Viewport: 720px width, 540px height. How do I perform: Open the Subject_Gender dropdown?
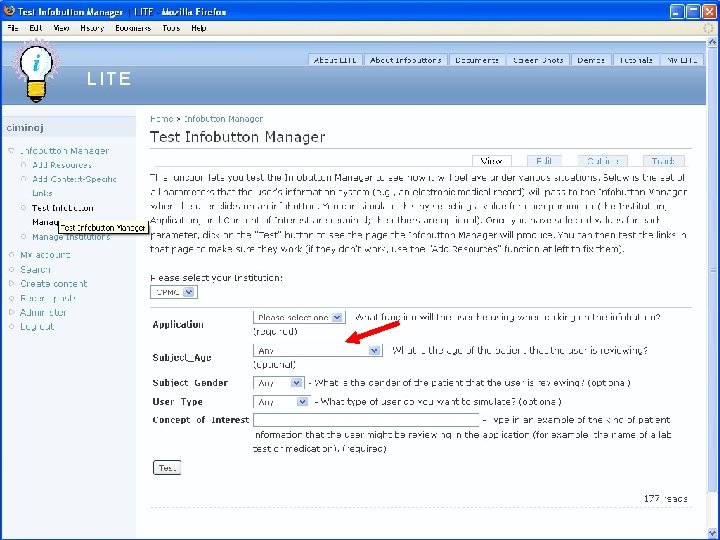click(278, 382)
